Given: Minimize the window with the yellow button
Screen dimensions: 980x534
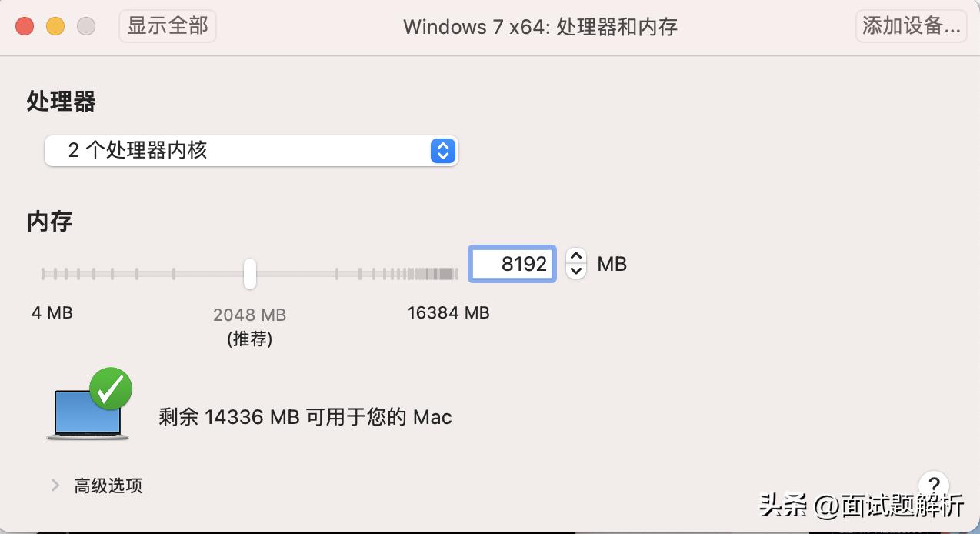Looking at the screenshot, I should tap(55, 26).
